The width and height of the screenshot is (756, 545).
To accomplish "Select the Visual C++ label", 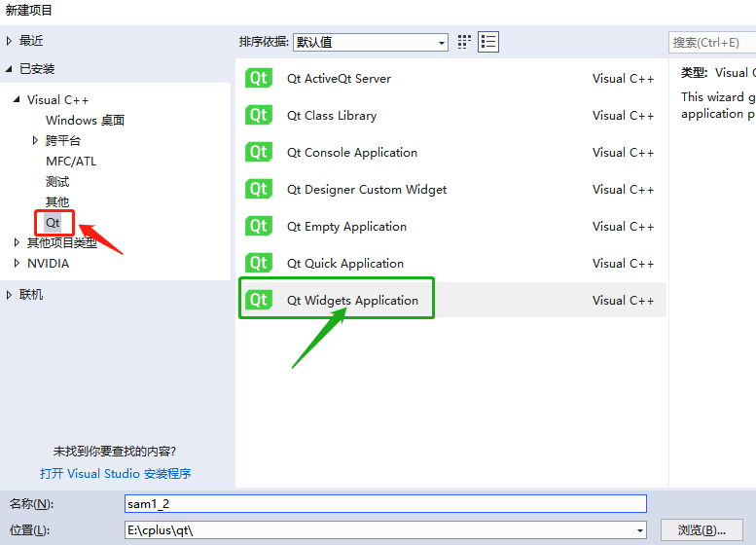I will tap(57, 100).
